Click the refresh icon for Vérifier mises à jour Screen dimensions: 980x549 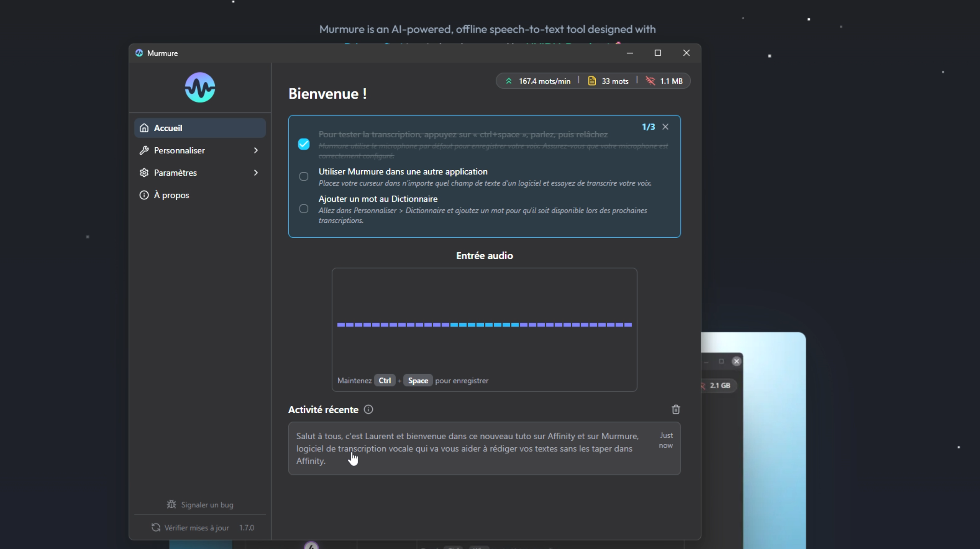(156, 527)
